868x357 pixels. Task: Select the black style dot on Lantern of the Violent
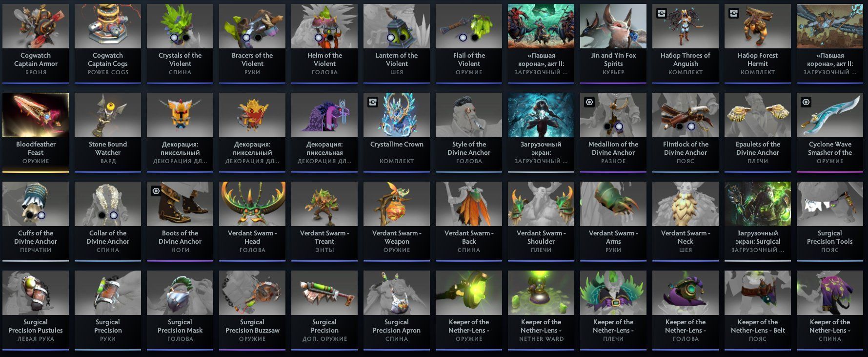tap(403, 38)
